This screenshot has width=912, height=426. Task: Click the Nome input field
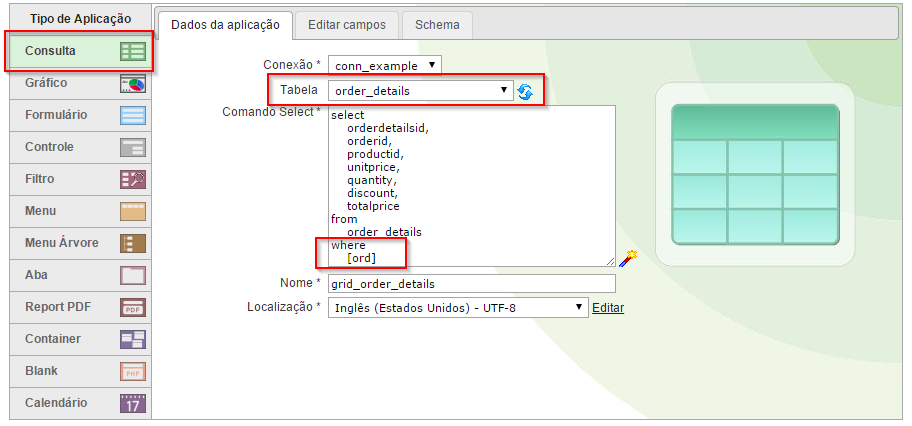(471, 284)
